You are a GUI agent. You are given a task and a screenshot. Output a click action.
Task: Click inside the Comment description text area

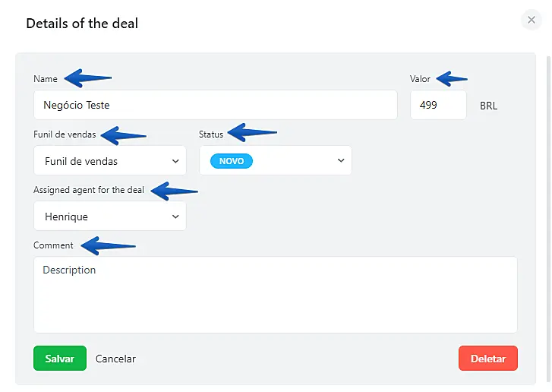click(275, 295)
